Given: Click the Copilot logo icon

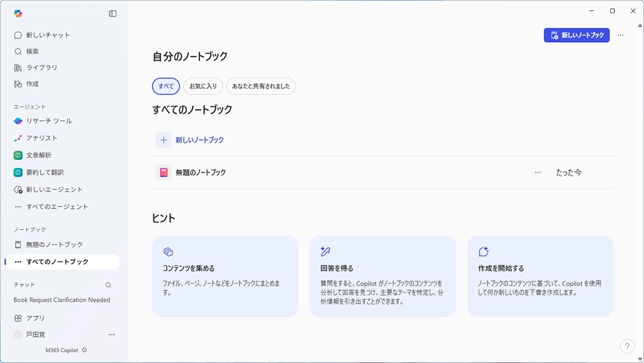Looking at the screenshot, I should point(18,13).
